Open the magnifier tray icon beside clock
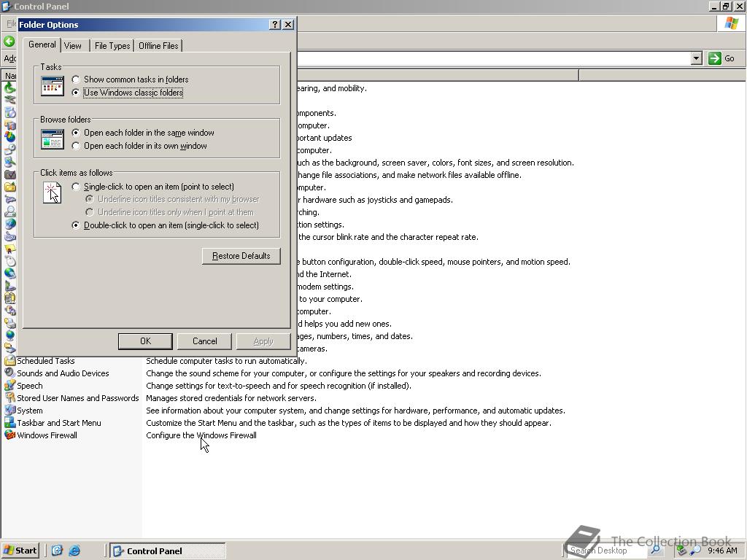Image resolution: width=747 pixels, height=560 pixels. point(694,551)
